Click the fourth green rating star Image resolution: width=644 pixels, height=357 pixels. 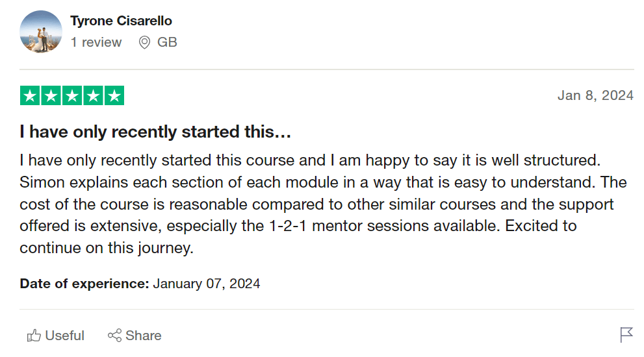(93, 95)
